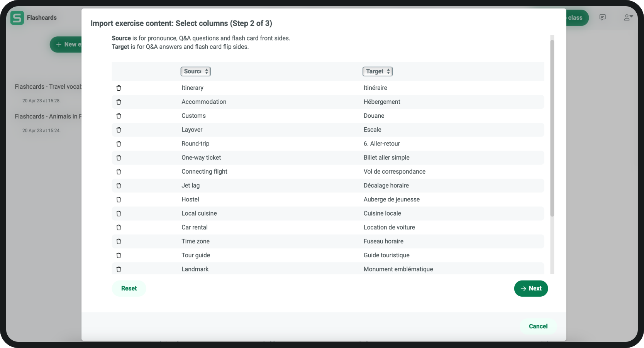Screen dimensions: 644x348
Task: Open the Flashcards - Animals exercise
Action: tap(48, 117)
